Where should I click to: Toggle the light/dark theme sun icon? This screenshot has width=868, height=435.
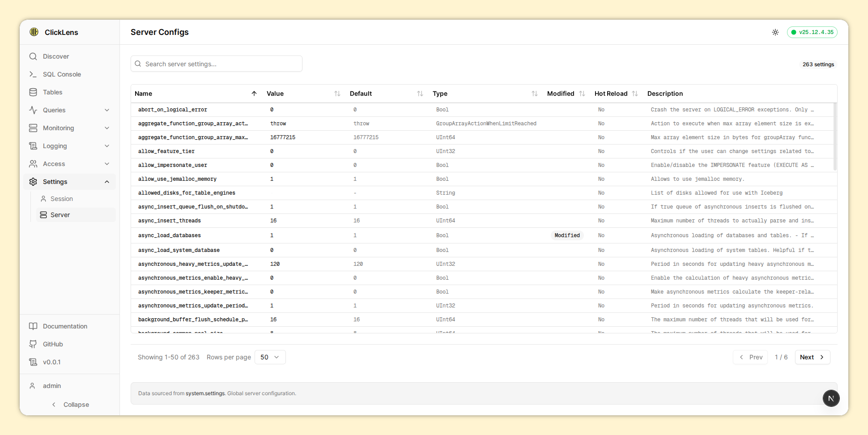775,32
